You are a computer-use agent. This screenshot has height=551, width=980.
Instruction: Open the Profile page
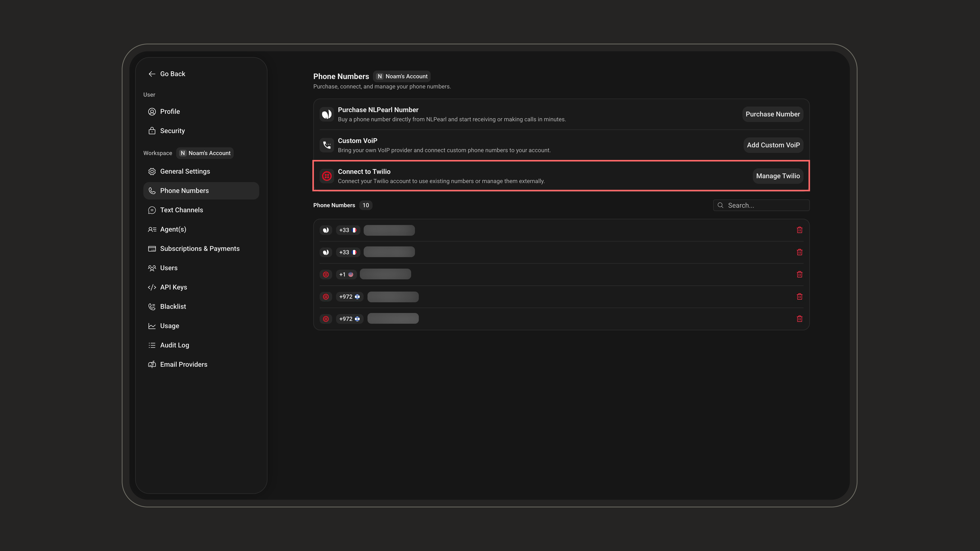(201, 111)
